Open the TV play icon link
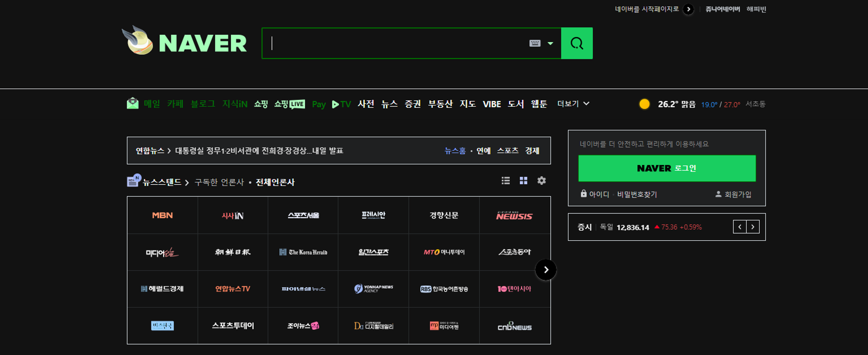Viewport: 868px width, 355px height. click(341, 104)
